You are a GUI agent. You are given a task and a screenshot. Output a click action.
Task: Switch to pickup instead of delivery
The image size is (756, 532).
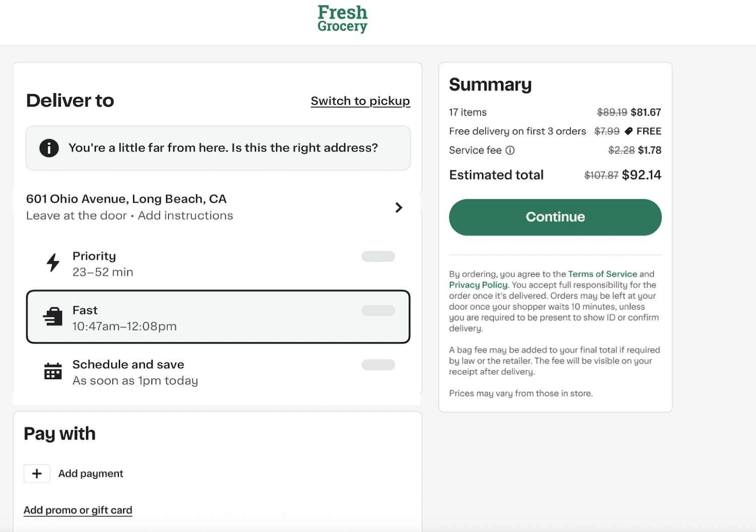pos(360,101)
